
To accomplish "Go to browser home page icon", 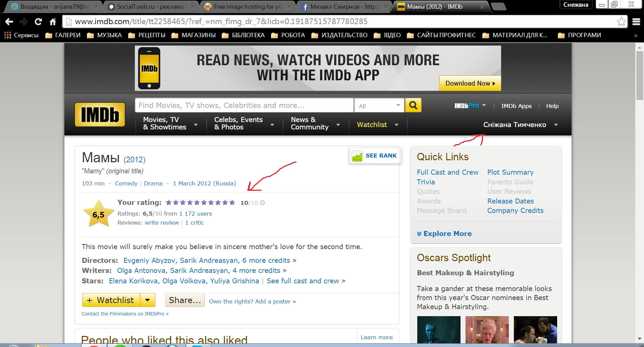I will coord(53,22).
